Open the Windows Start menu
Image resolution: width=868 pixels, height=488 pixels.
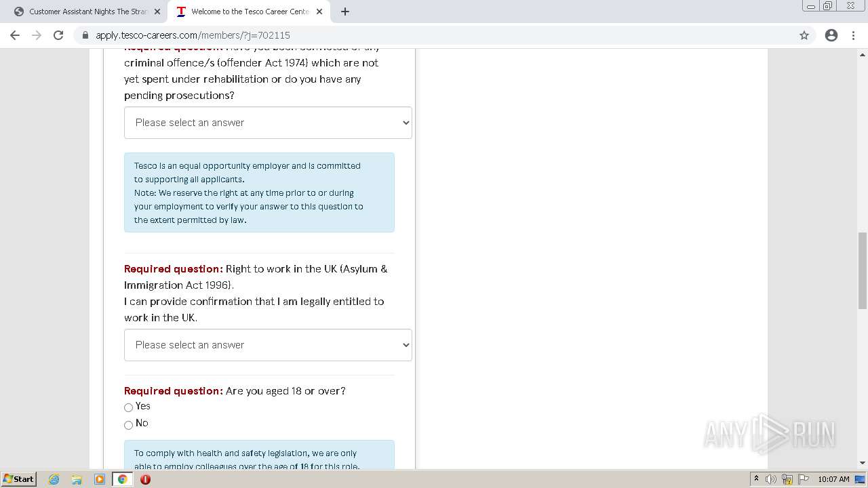tap(19, 479)
